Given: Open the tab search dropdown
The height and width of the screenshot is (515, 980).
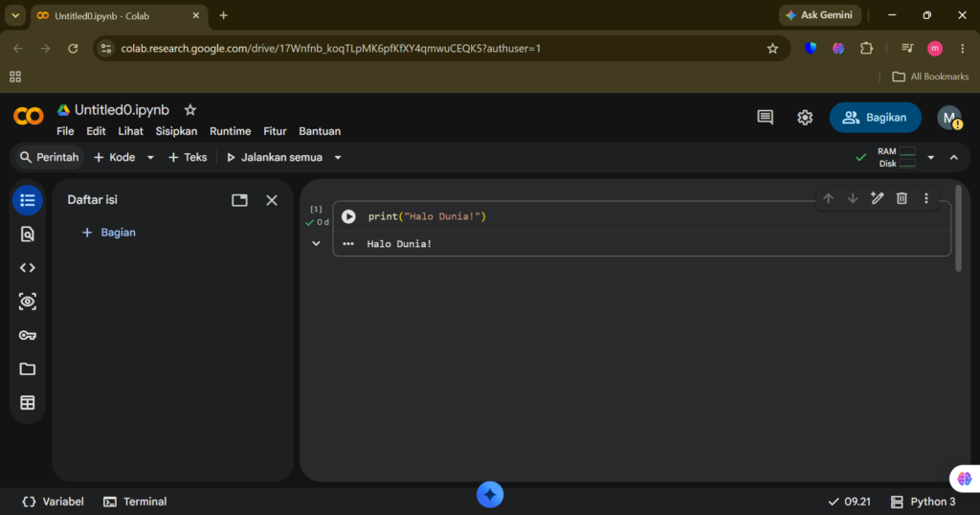Looking at the screenshot, I should (x=15, y=15).
